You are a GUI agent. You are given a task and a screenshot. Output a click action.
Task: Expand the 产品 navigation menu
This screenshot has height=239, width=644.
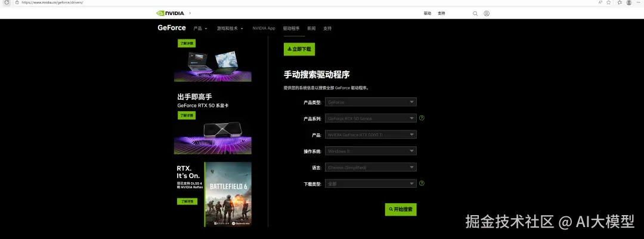[x=200, y=29]
